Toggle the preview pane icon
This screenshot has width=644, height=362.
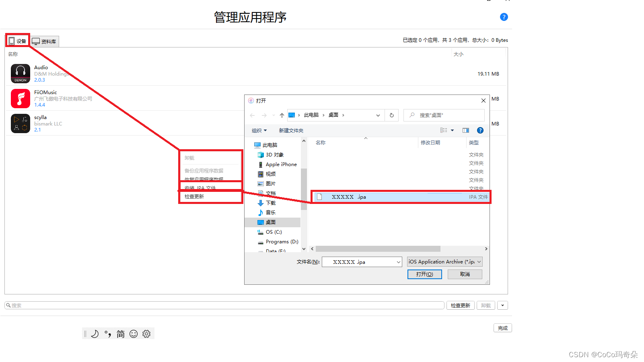(x=466, y=130)
